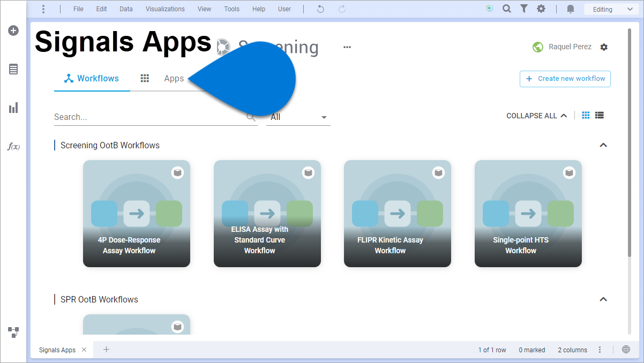Click Create new workflow button
The height and width of the screenshot is (363, 644).
tap(565, 79)
